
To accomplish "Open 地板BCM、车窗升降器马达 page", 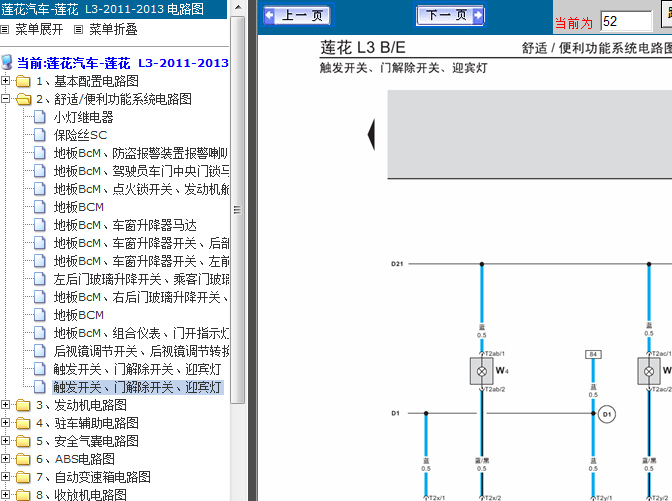I will [x=125, y=225].
